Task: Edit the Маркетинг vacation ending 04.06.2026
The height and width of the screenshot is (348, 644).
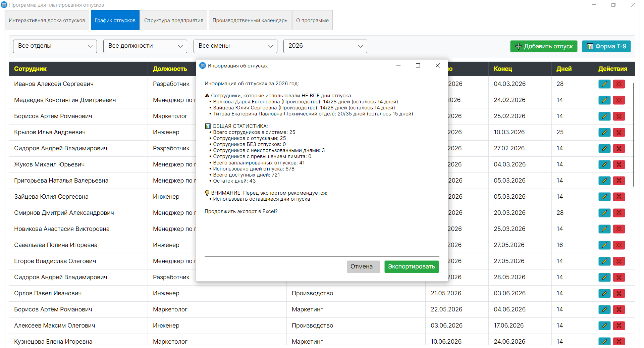Action: (x=604, y=309)
